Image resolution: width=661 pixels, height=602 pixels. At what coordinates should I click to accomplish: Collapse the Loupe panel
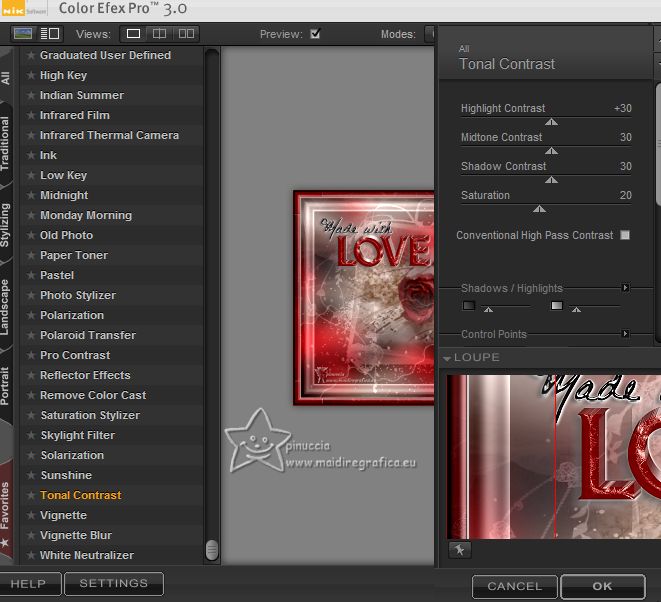pos(446,357)
